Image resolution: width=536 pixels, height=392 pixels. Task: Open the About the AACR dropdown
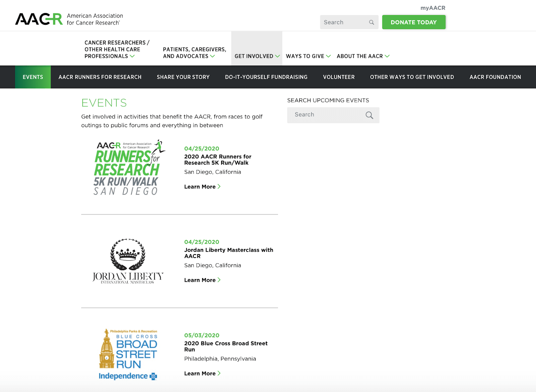[363, 56]
